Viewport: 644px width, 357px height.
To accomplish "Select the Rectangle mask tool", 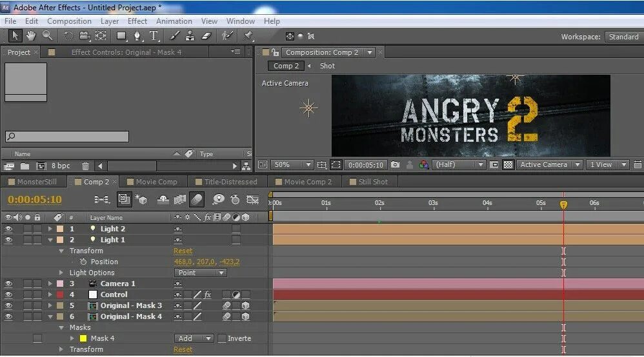I will pyautogui.click(x=121, y=36).
